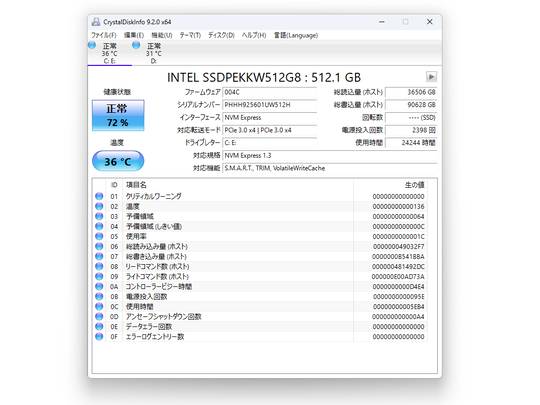Close the CrystalDiskInfo window
This screenshot has height=405, width=540.
[429, 22]
